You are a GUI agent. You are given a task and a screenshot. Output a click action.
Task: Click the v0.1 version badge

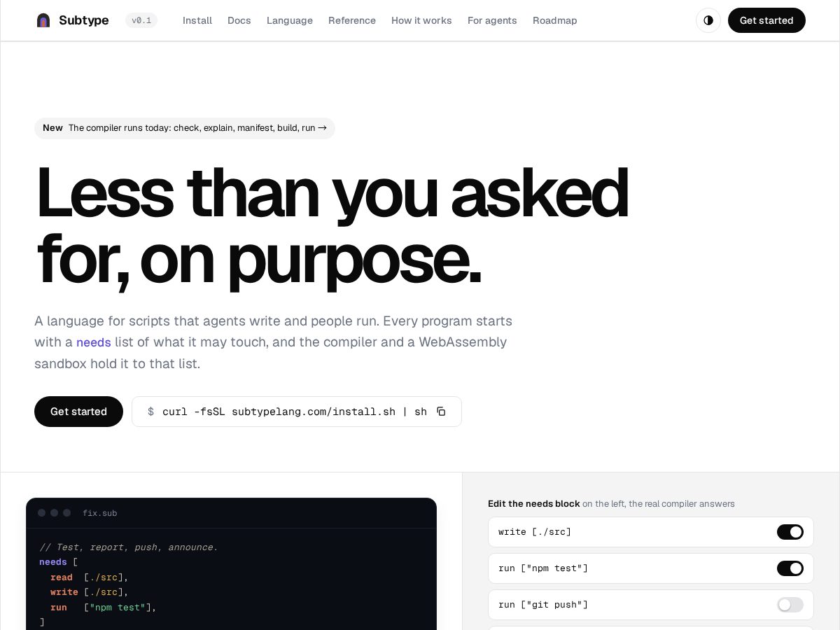coord(141,20)
